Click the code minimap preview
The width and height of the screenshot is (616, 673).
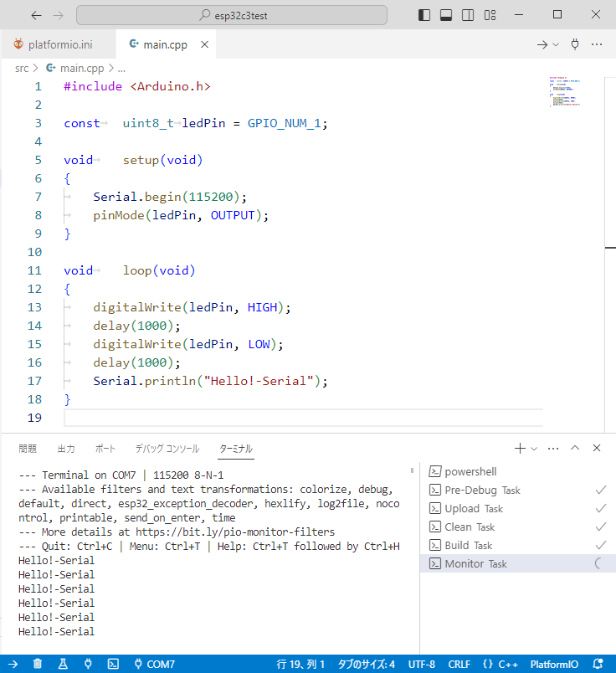[x=564, y=92]
